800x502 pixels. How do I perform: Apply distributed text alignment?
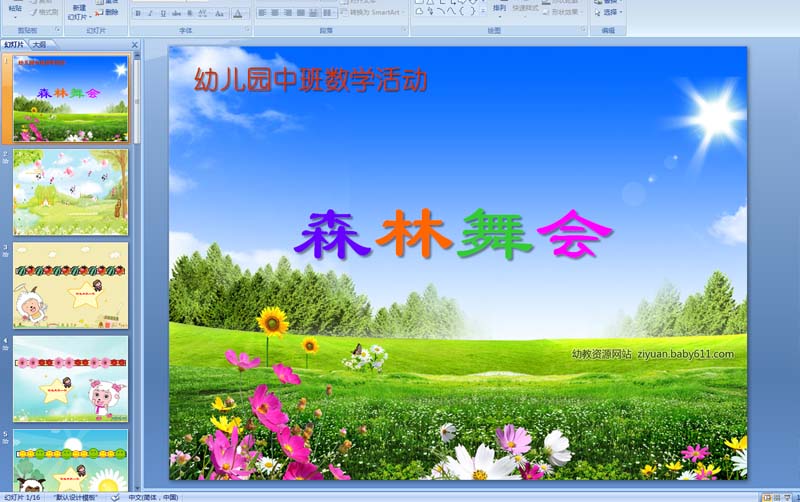(x=314, y=12)
